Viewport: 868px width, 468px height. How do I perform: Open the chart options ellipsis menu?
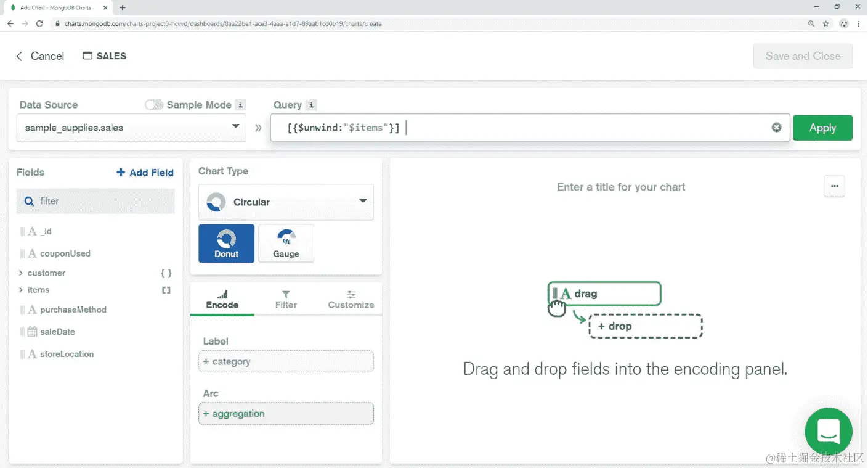coord(834,186)
